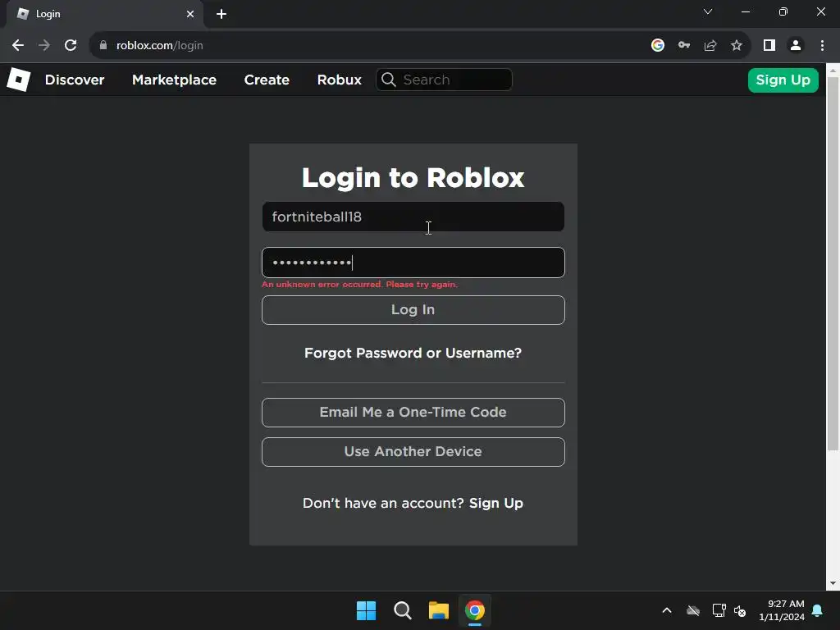Focus the password field
840x630 pixels.
pyautogui.click(x=413, y=262)
